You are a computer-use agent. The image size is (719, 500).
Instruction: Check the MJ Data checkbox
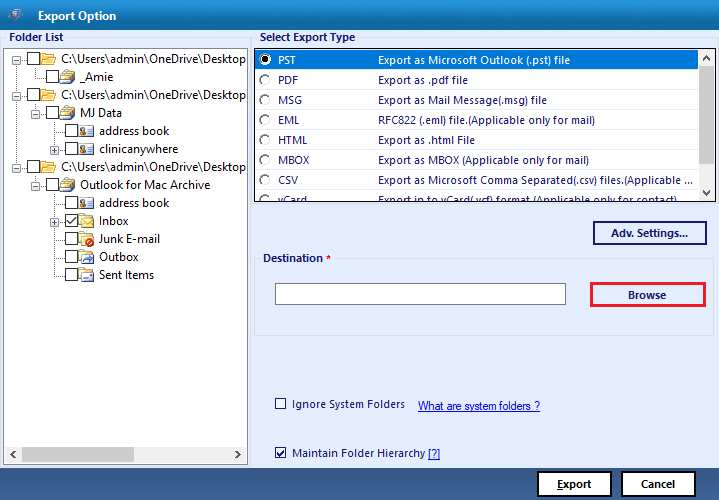52,112
